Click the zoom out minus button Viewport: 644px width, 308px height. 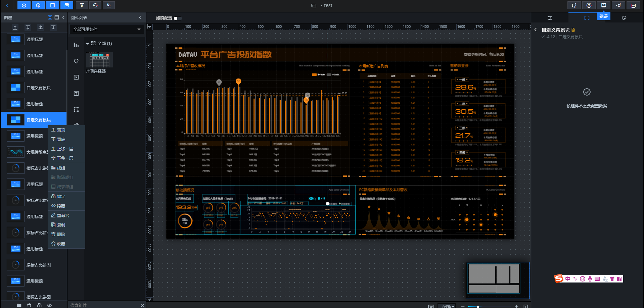[463, 306]
